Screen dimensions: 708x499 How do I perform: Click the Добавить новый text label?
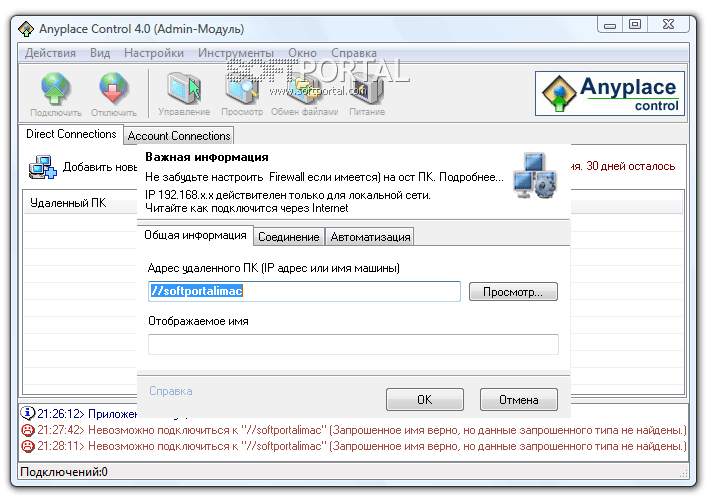(x=100, y=167)
